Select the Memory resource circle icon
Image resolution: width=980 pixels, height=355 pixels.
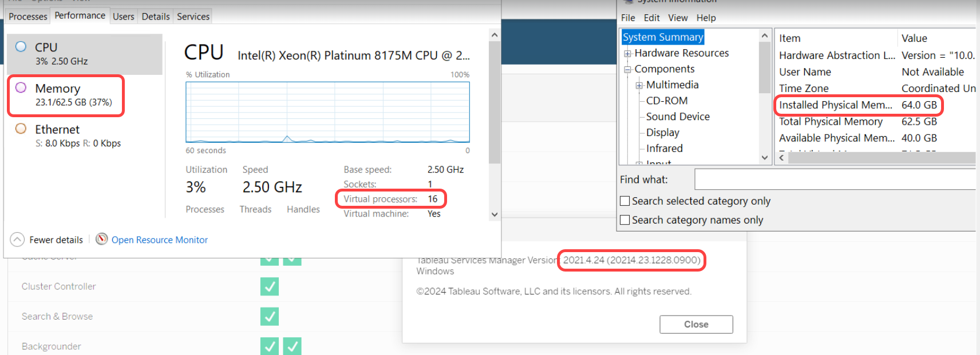tap(21, 87)
